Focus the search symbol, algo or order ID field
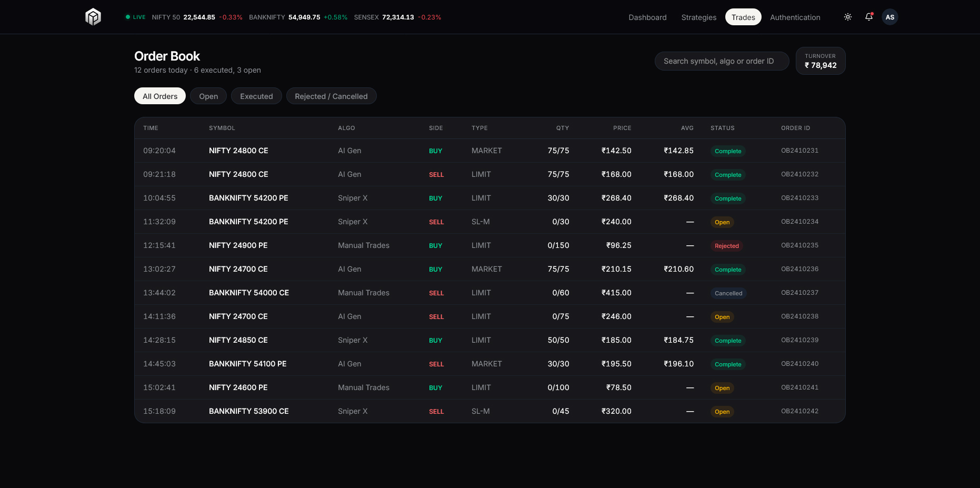Viewport: 980px width, 488px height. (722, 61)
